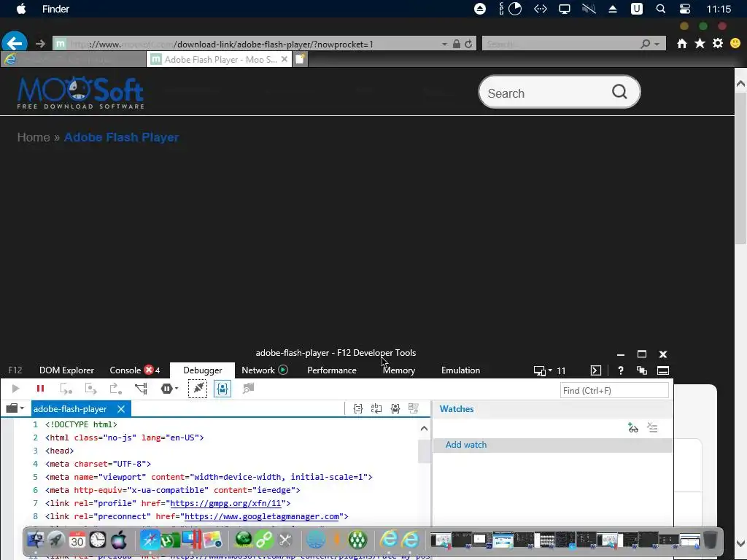This screenshot has height=560, width=747.
Task: Click the smiley feedback icon
Action: [735, 43]
